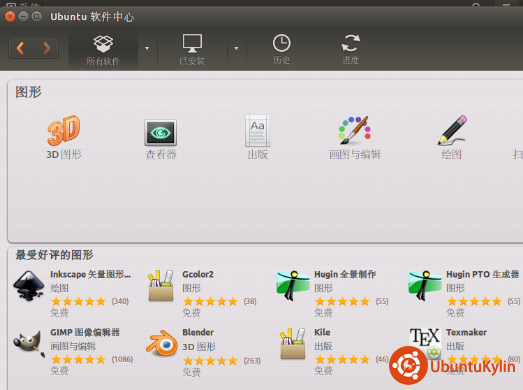
Task: Show the 已安装 (Installed) software list
Action: (192, 49)
